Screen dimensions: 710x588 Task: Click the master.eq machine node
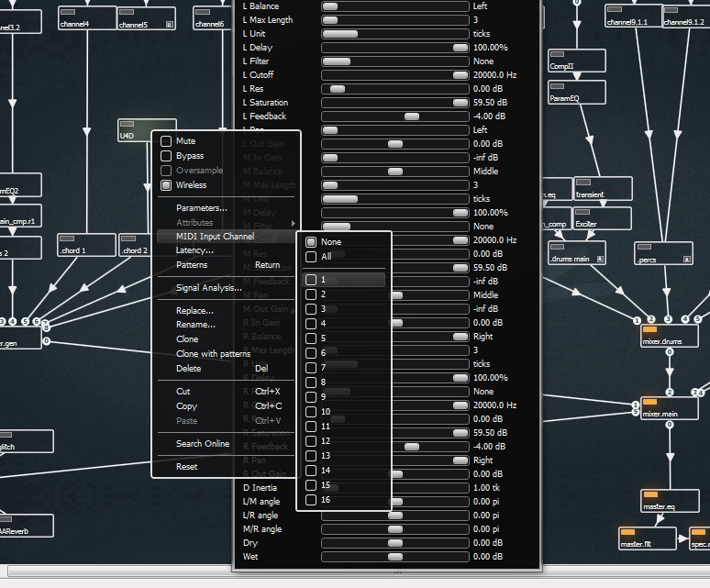pos(670,502)
